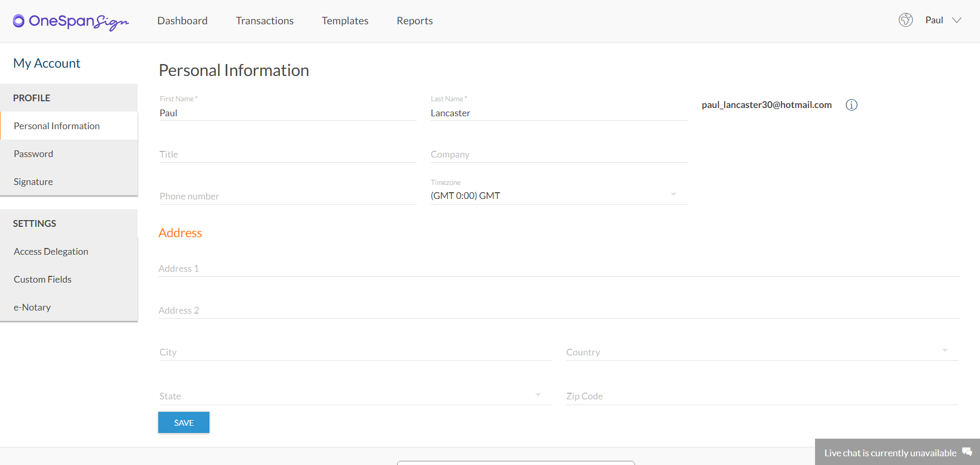This screenshot has width=980, height=465.
Task: Open the Timezone dropdown
Action: click(x=559, y=195)
